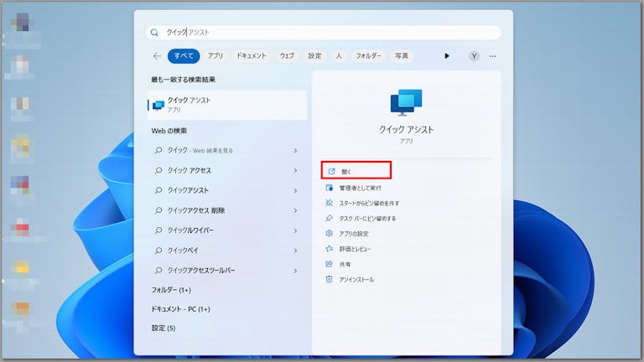644x362 pixels.
Task: Expand the ドキュメント - PC (1+) section
Action: tap(180, 309)
